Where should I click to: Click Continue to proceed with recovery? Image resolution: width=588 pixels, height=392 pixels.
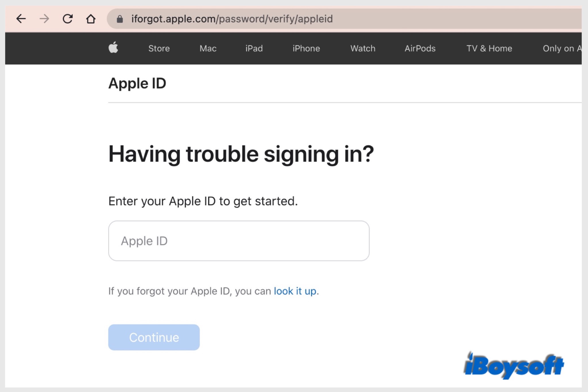[154, 337]
